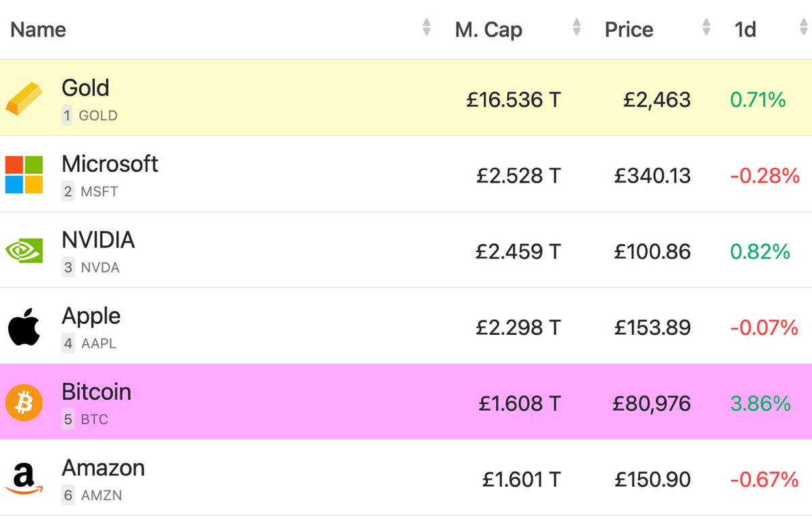Click the Name column header
The height and width of the screenshot is (516, 812).
(x=39, y=30)
